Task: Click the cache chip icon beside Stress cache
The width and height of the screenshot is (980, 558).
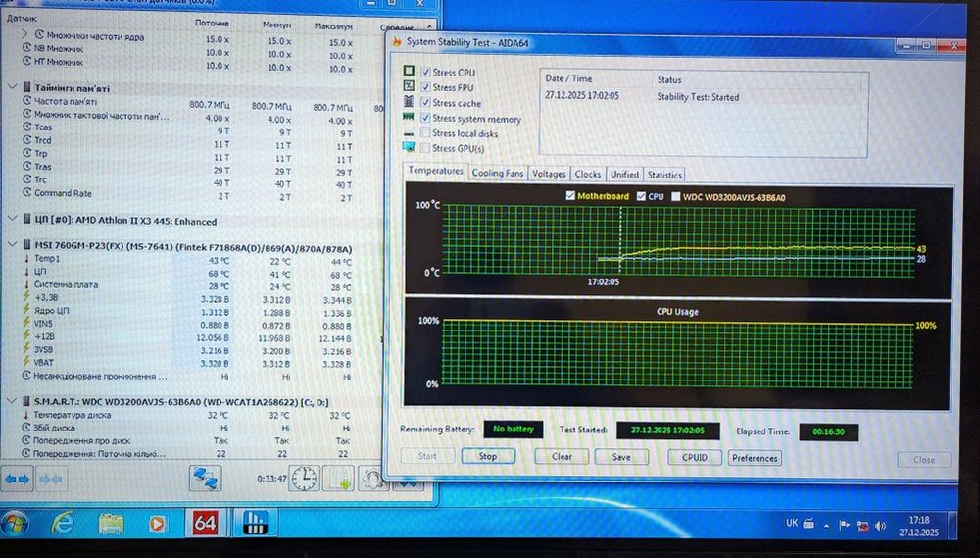Action: tap(409, 101)
